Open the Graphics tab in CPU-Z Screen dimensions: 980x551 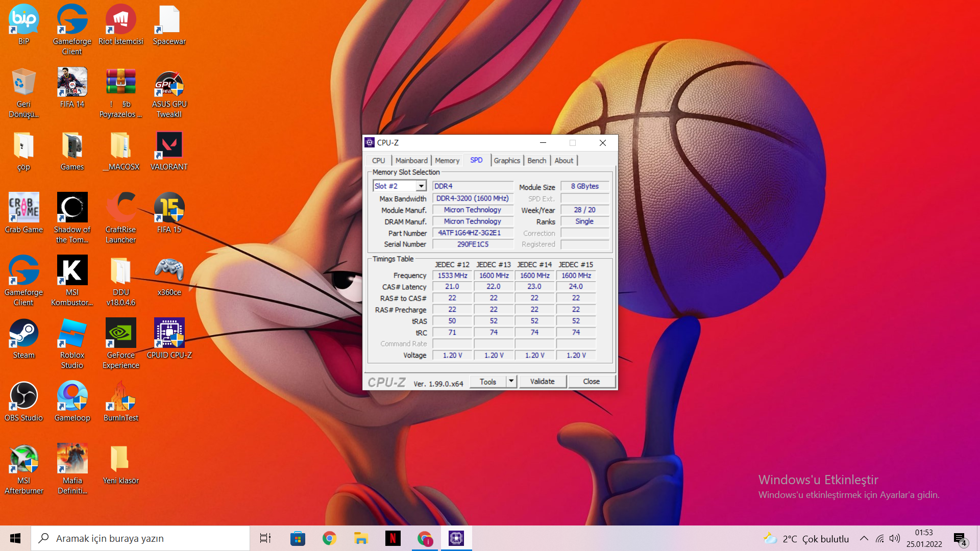(x=506, y=160)
